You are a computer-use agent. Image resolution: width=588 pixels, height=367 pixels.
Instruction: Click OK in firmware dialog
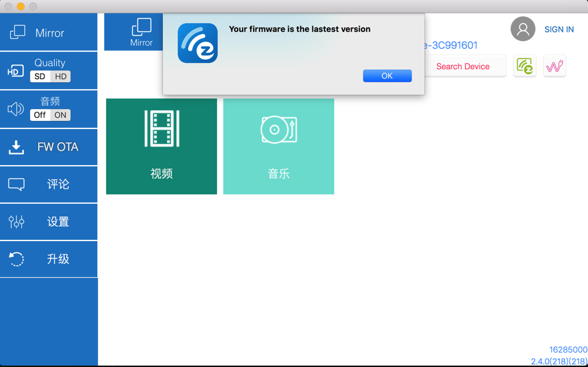tap(387, 76)
